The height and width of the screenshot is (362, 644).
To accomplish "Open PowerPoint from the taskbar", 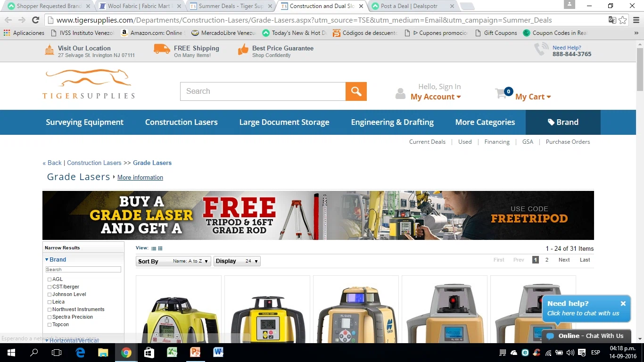I will click(195, 353).
